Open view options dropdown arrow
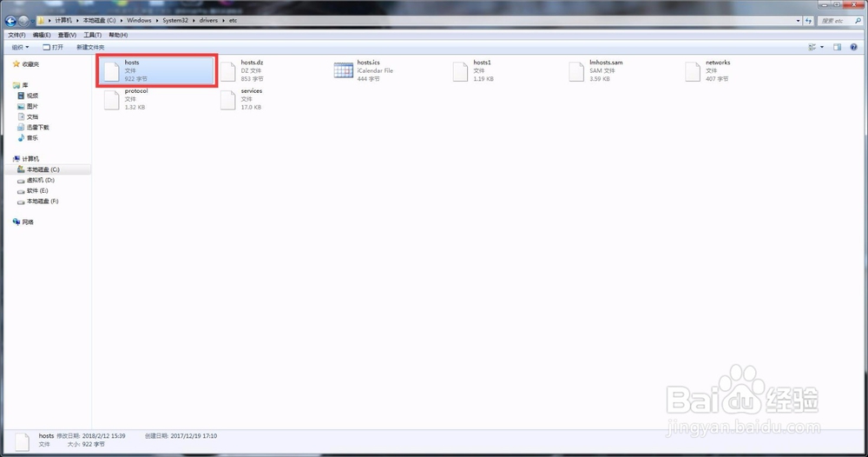The image size is (868, 457). pos(821,47)
